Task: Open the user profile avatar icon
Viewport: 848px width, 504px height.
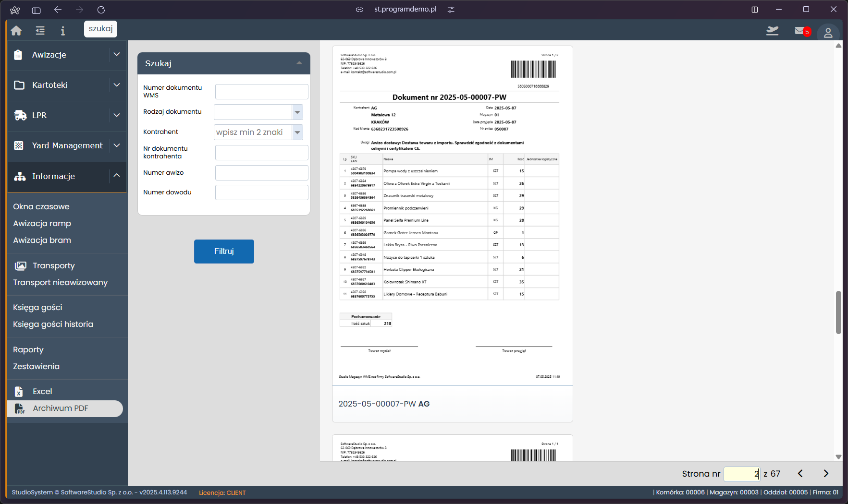Action: point(828,33)
